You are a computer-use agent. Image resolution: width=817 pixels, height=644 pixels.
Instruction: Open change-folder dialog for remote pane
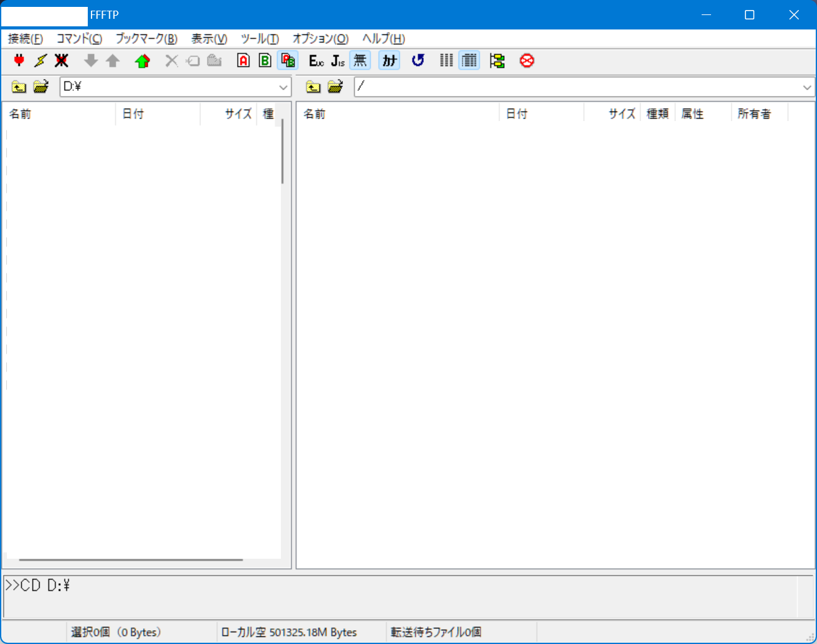[x=335, y=87]
